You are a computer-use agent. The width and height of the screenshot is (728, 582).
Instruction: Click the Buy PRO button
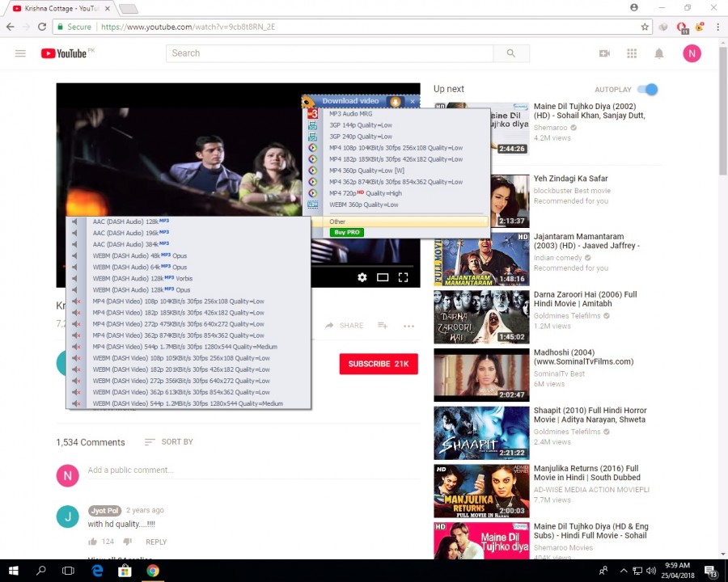pyautogui.click(x=346, y=232)
